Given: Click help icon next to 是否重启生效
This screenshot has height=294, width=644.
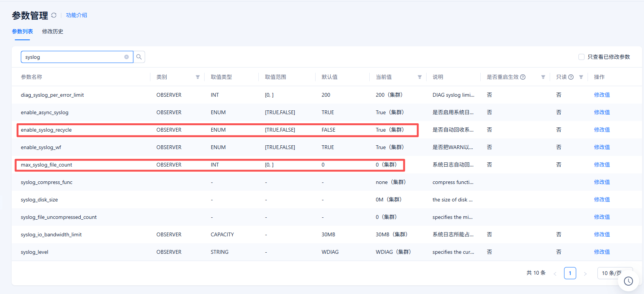Looking at the screenshot, I should 523,77.
